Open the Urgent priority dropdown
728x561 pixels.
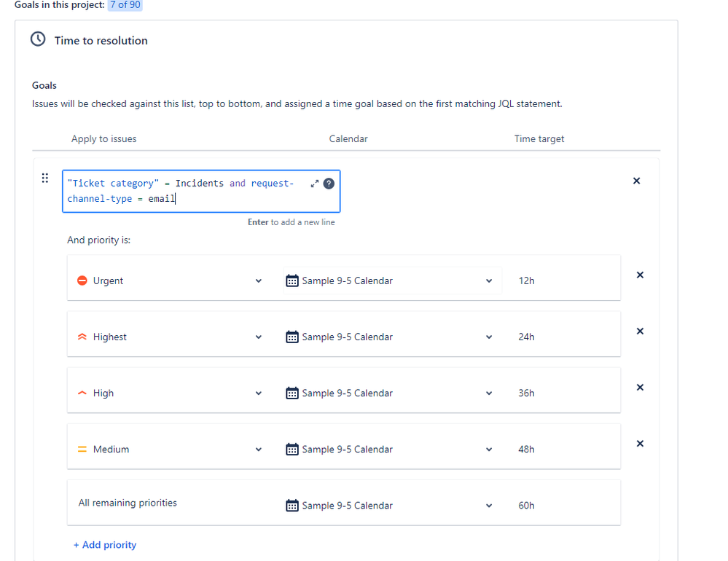click(x=258, y=280)
